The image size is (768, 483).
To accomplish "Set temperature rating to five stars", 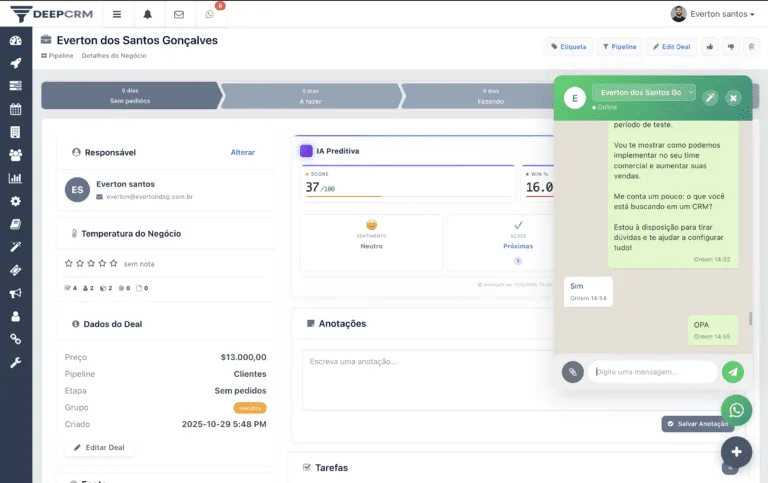I will tap(114, 264).
